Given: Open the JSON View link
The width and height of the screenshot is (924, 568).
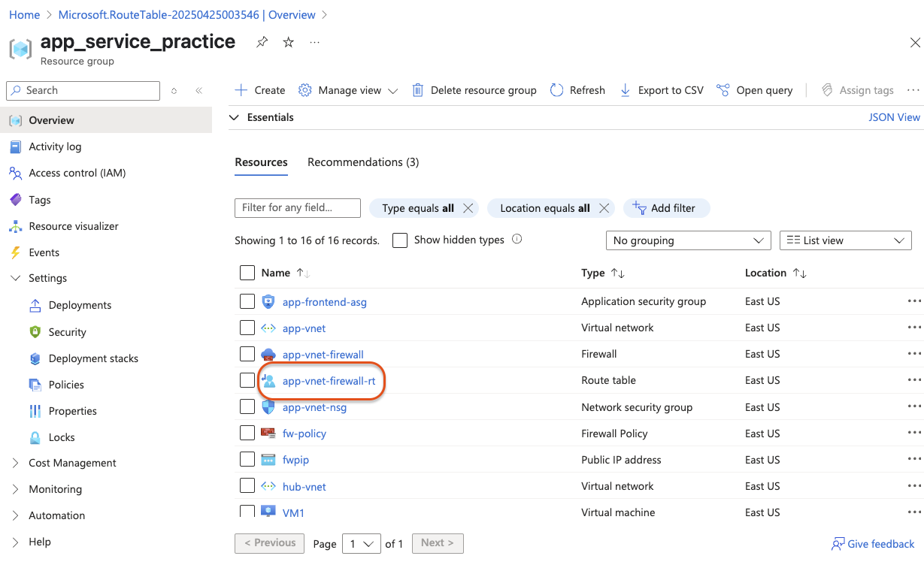Looking at the screenshot, I should coord(894,117).
